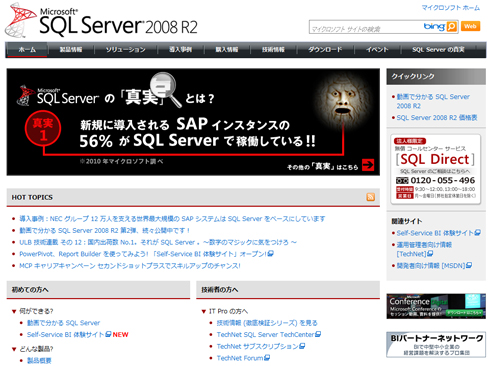Click the SQL Server logo inside banner
This screenshot has width=490, height=366.
[x=58, y=96]
